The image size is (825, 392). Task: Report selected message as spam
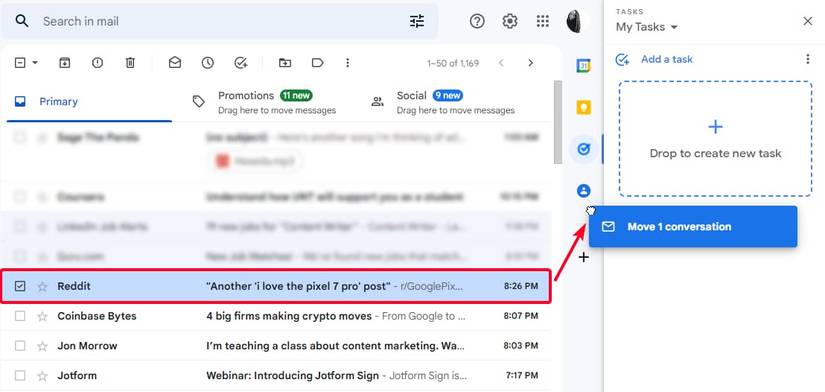(x=97, y=63)
